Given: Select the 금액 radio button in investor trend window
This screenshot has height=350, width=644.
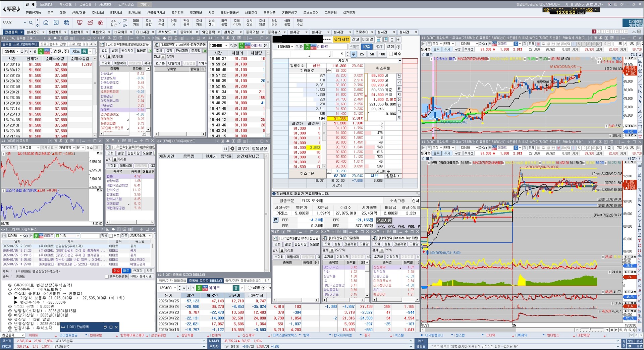Looking at the screenshot, I should click(x=250, y=288).
